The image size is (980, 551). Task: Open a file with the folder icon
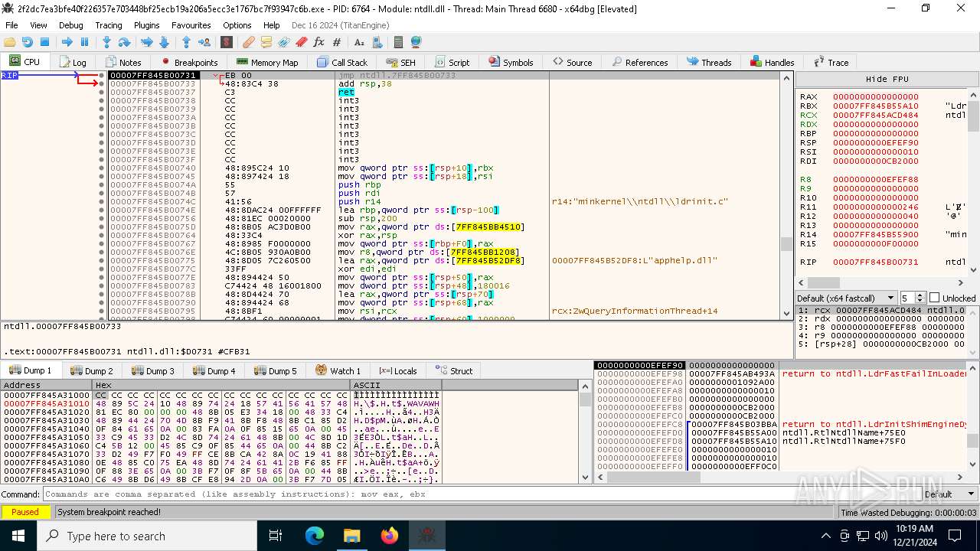click(x=10, y=42)
